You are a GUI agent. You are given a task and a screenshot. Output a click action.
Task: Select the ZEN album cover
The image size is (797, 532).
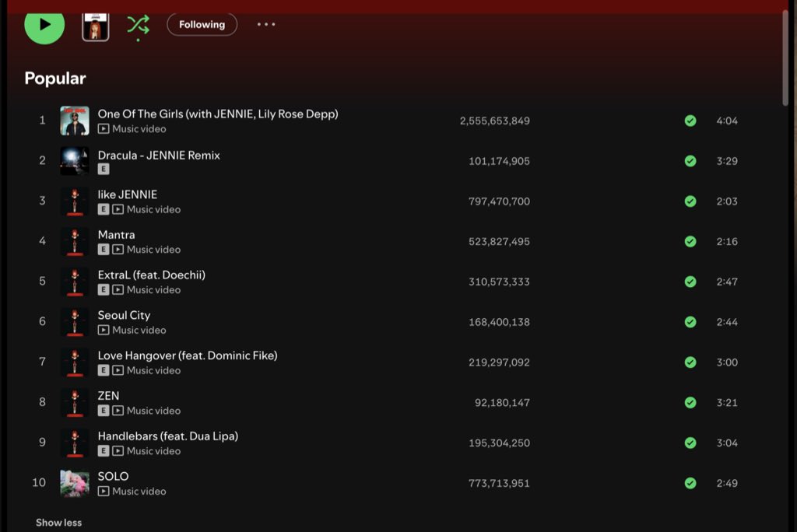75,402
